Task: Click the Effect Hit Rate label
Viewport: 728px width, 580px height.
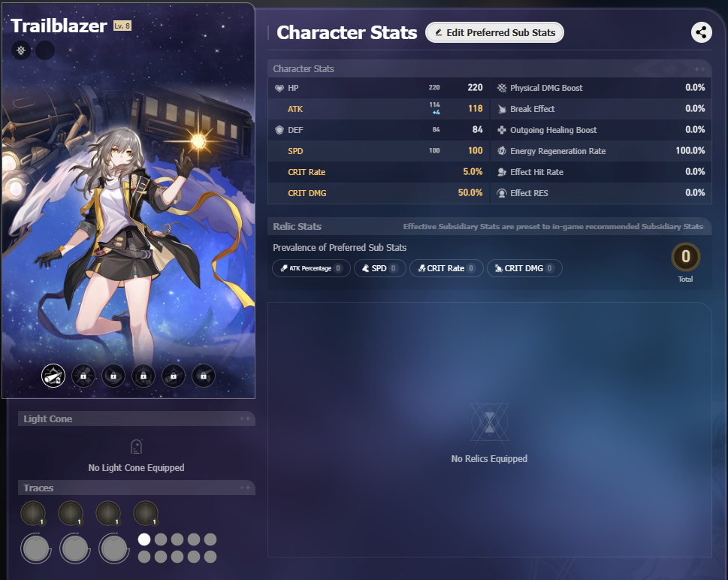Action: [536, 172]
